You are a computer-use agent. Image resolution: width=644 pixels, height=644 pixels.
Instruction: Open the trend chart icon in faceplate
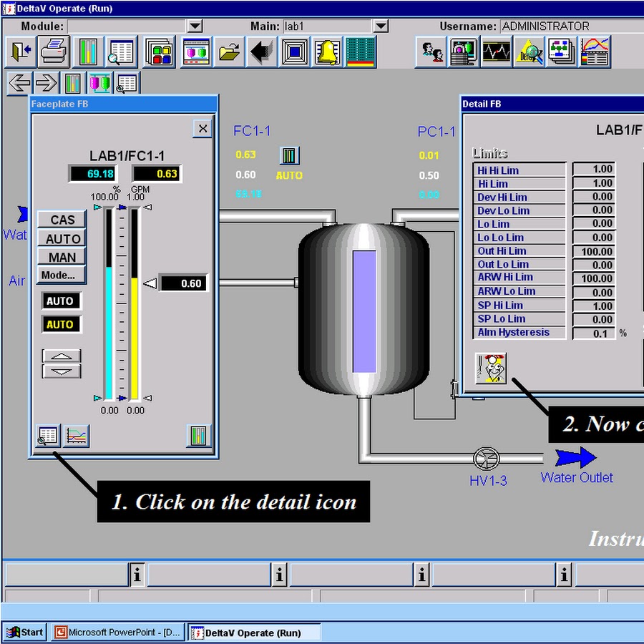pyautogui.click(x=77, y=436)
